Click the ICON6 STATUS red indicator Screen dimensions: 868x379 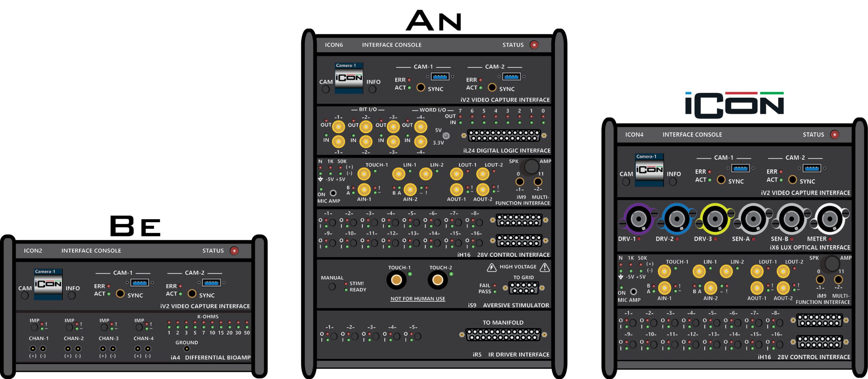(534, 45)
